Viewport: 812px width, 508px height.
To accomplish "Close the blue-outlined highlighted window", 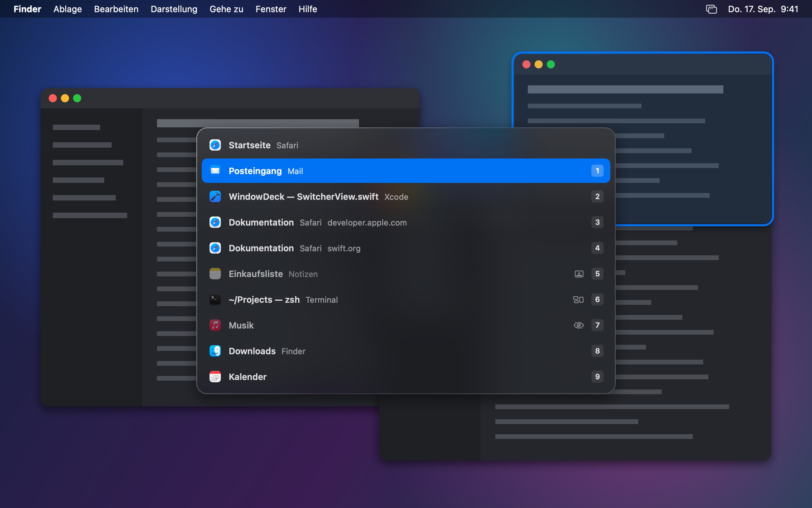I will 526,64.
